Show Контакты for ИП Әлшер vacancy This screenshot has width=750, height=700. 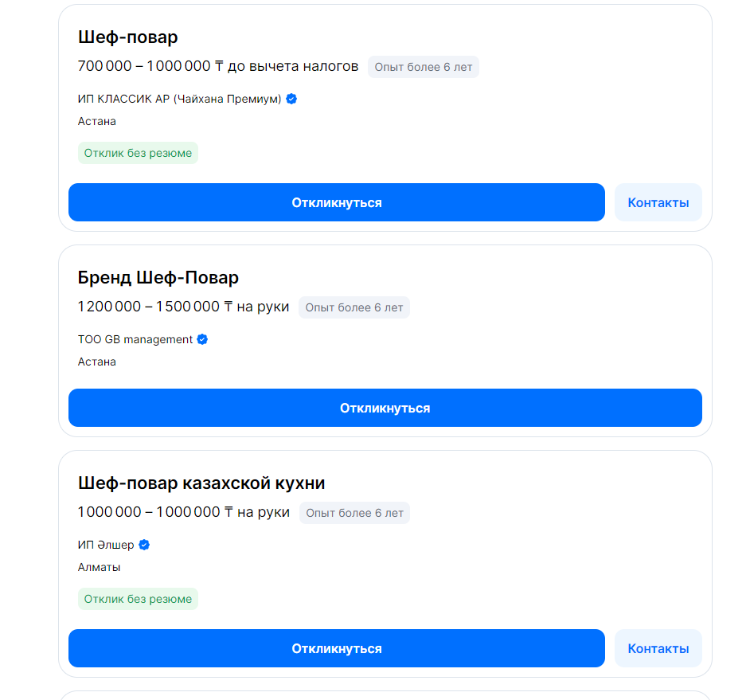(x=658, y=648)
